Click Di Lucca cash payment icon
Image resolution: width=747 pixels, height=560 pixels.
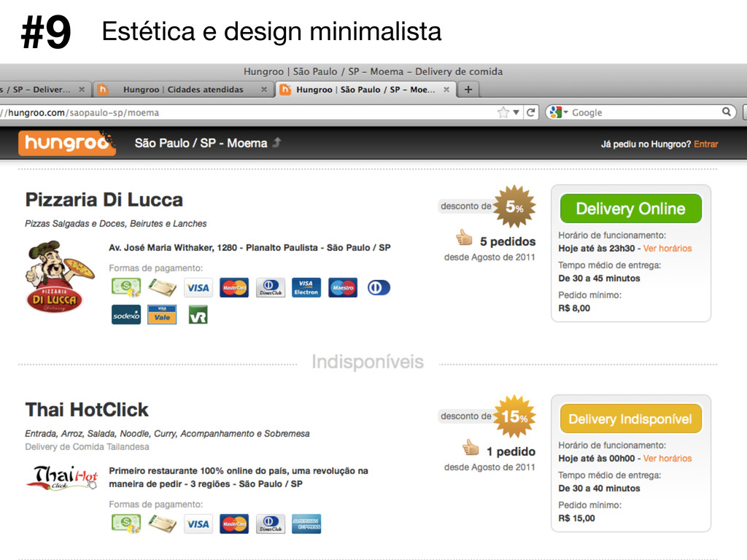pos(126,287)
